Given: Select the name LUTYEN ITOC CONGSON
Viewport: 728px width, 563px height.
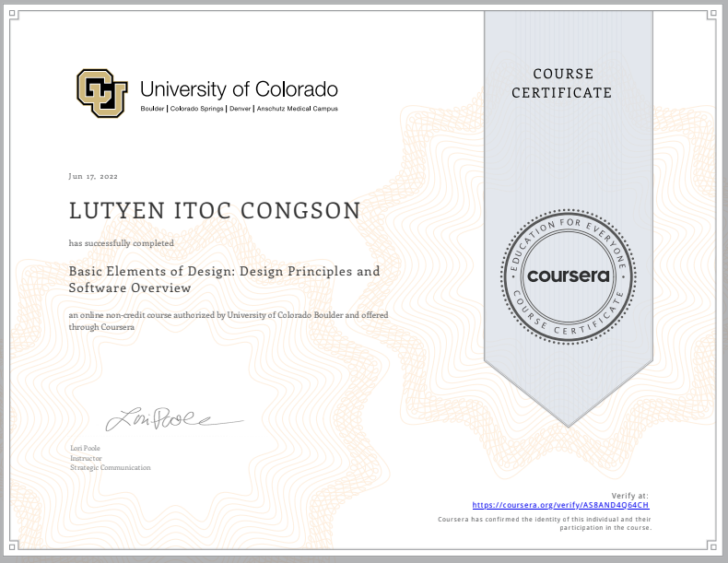Looking at the screenshot, I should [x=215, y=211].
